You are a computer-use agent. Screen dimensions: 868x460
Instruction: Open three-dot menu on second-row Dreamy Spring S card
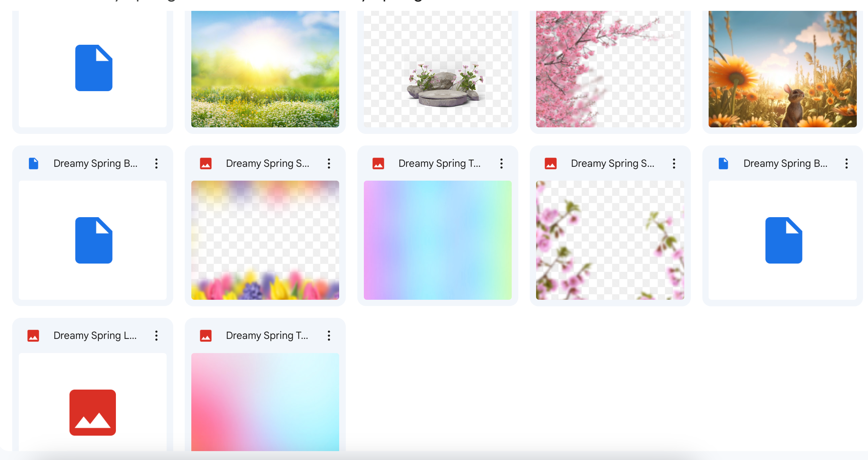[329, 163]
